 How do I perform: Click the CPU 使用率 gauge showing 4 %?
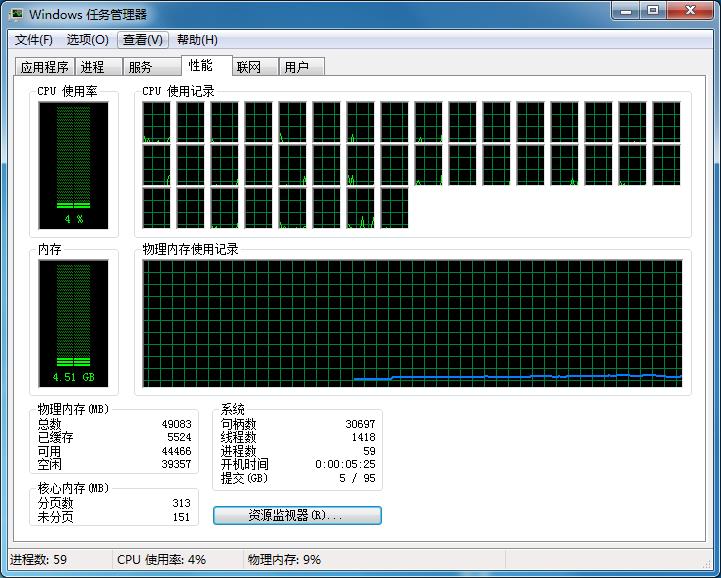click(x=74, y=164)
